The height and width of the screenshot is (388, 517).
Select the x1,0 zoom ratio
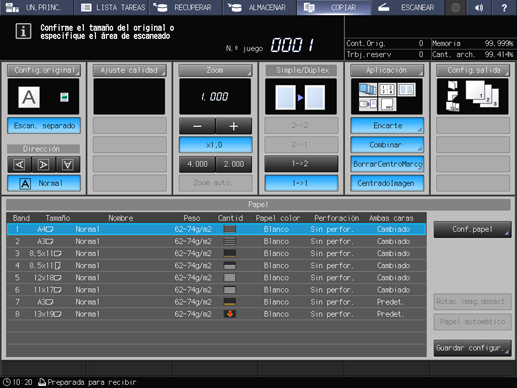click(x=215, y=145)
